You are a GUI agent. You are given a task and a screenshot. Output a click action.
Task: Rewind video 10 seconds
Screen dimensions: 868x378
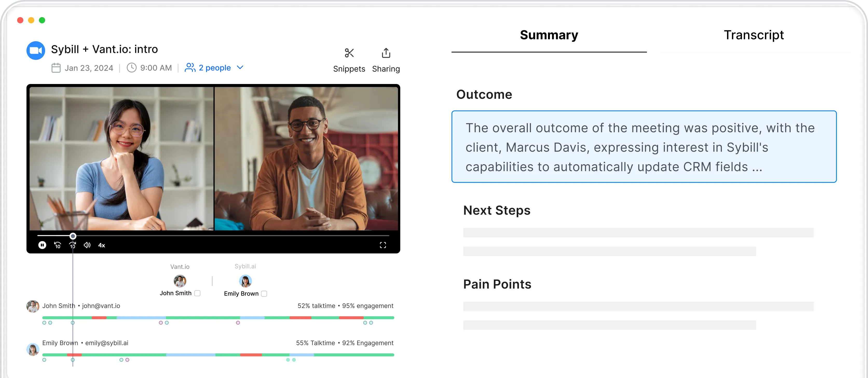pyautogui.click(x=58, y=245)
